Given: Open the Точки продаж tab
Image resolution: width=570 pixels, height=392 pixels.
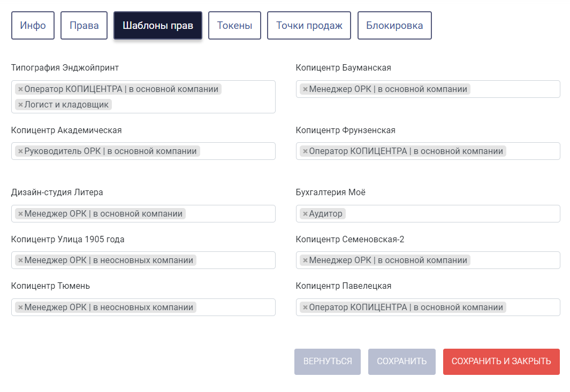Looking at the screenshot, I should 309,26.
